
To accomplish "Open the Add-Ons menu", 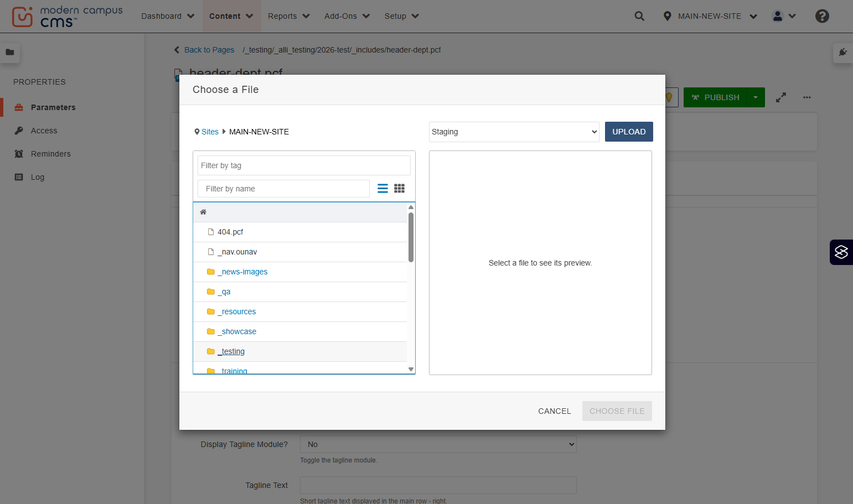I will 347,16.
